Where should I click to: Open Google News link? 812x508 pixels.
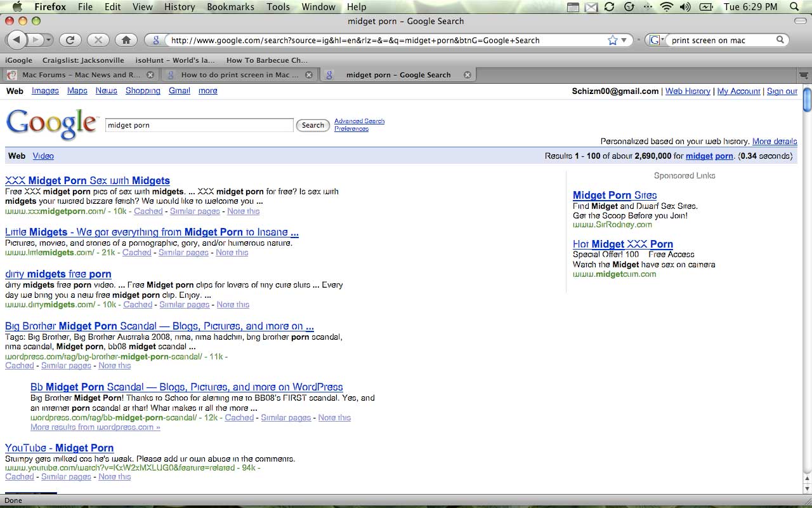[107, 91]
